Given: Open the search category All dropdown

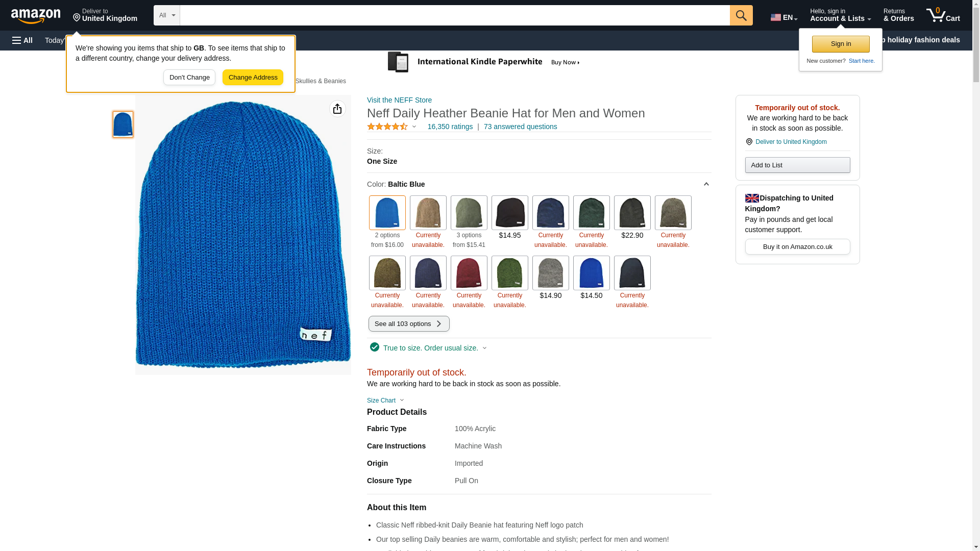Looking at the screenshot, I should (167, 15).
